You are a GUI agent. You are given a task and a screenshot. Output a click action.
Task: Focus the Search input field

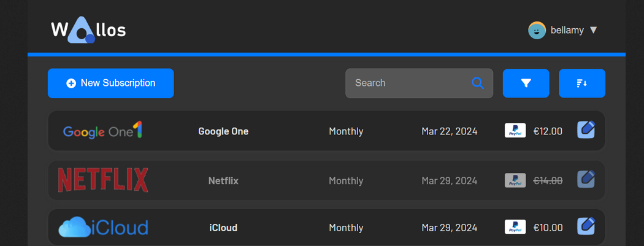(408, 83)
